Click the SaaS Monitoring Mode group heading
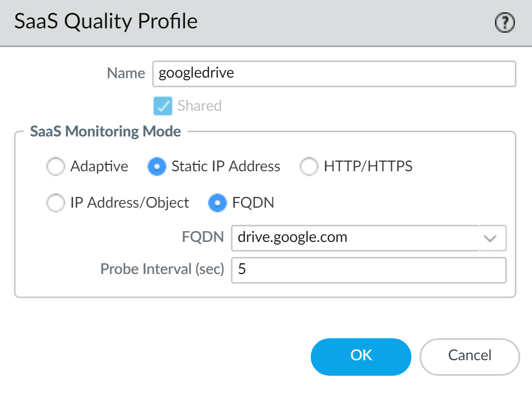 pos(106,131)
